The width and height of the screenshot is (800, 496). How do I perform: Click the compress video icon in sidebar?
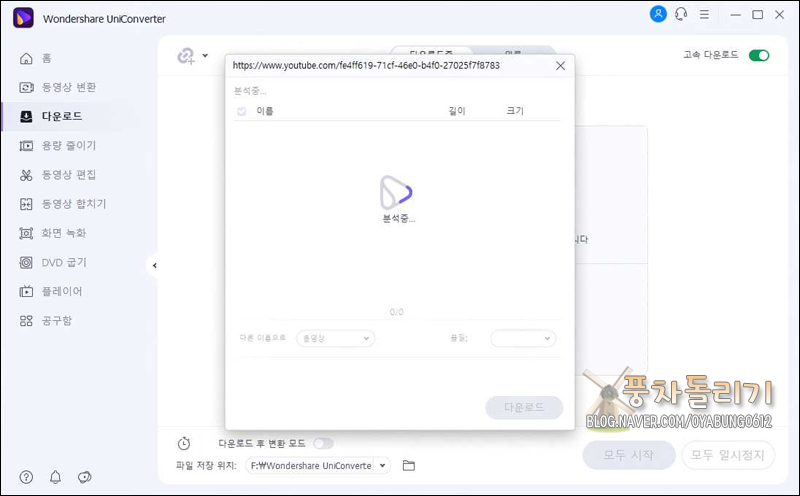(x=26, y=146)
